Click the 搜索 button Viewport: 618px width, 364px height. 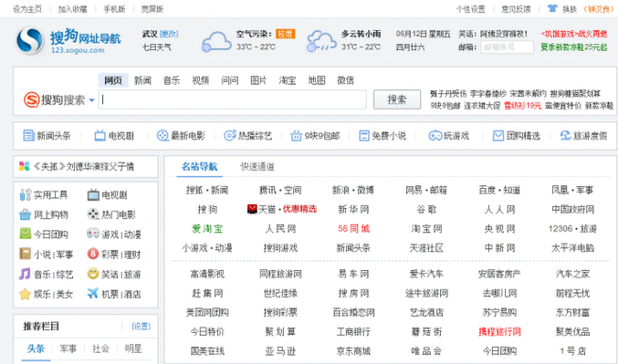coord(397,99)
